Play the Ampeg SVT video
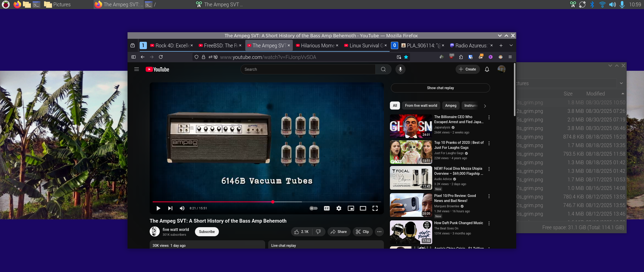The height and width of the screenshot is (272, 644). pos(158,208)
